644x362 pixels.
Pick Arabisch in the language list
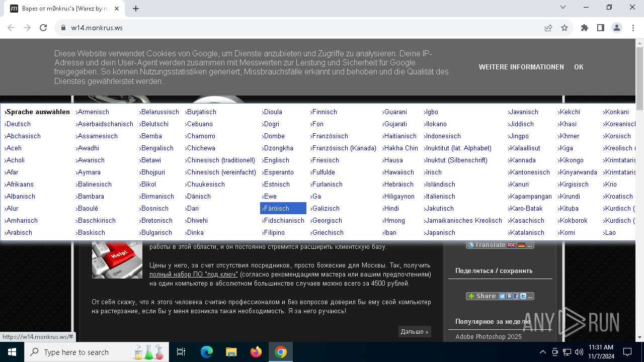pos(18,232)
